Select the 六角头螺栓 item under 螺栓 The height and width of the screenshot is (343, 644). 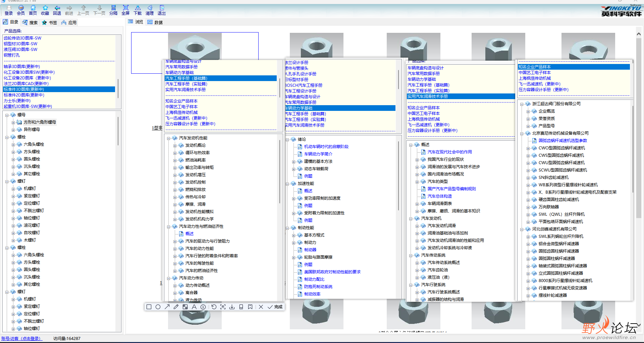[x=34, y=144]
